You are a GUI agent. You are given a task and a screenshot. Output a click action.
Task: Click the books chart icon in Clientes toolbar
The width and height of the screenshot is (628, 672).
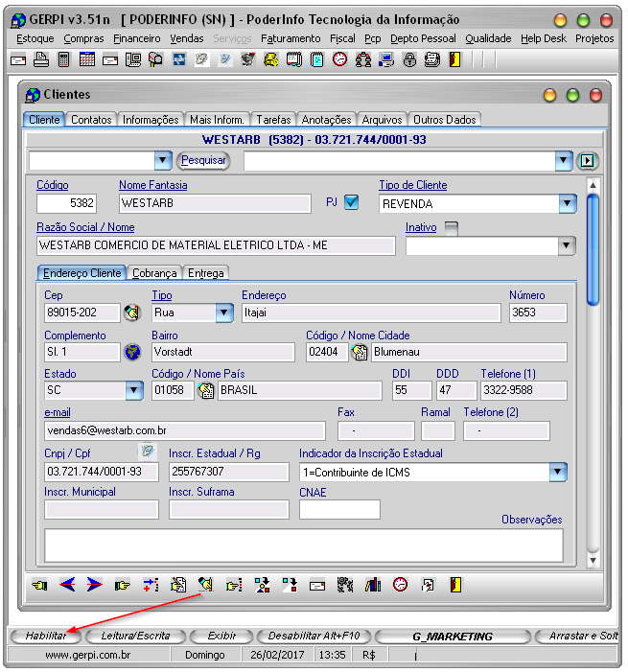coord(373,585)
